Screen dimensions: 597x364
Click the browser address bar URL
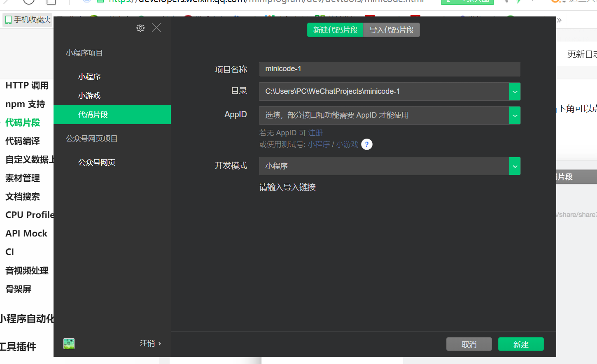pos(266,1)
